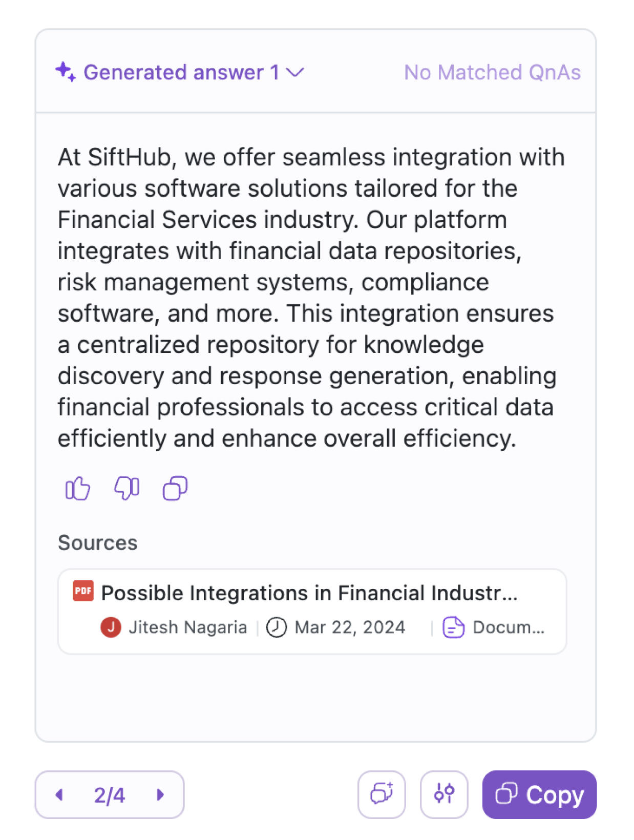Image resolution: width=634 pixels, height=840 pixels.
Task: Click the author name Jitesh Nagaria
Action: pyautogui.click(x=187, y=627)
